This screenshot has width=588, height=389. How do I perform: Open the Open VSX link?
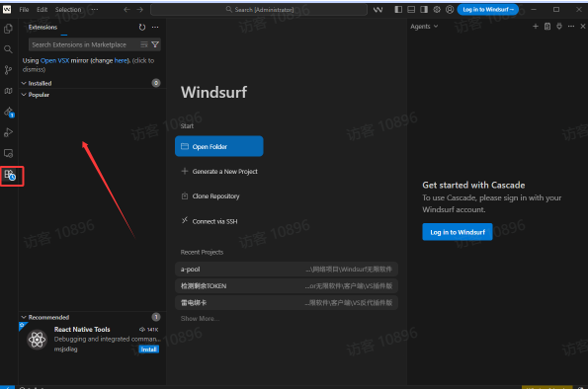coord(54,60)
